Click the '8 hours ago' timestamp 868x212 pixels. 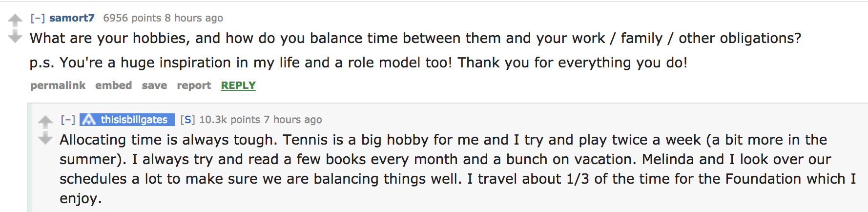point(194,18)
